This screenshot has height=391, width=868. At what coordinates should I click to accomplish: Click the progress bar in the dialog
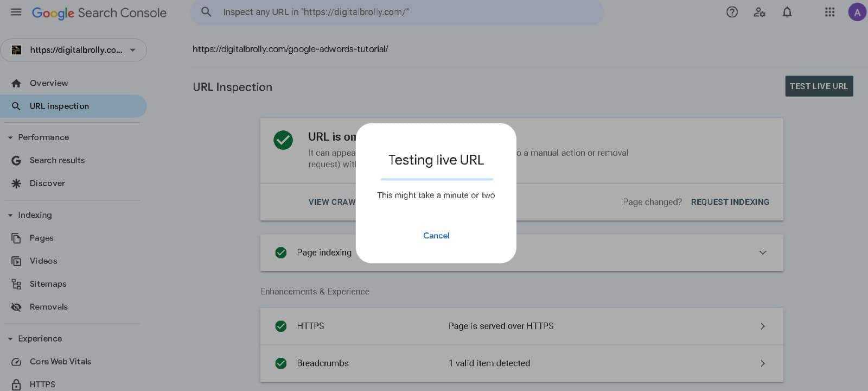436,179
